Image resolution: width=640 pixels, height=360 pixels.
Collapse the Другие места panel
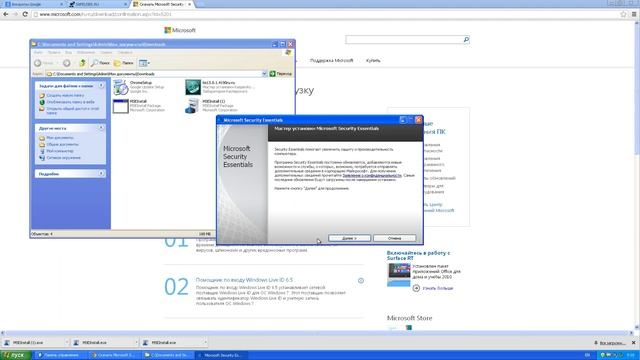tap(101, 128)
